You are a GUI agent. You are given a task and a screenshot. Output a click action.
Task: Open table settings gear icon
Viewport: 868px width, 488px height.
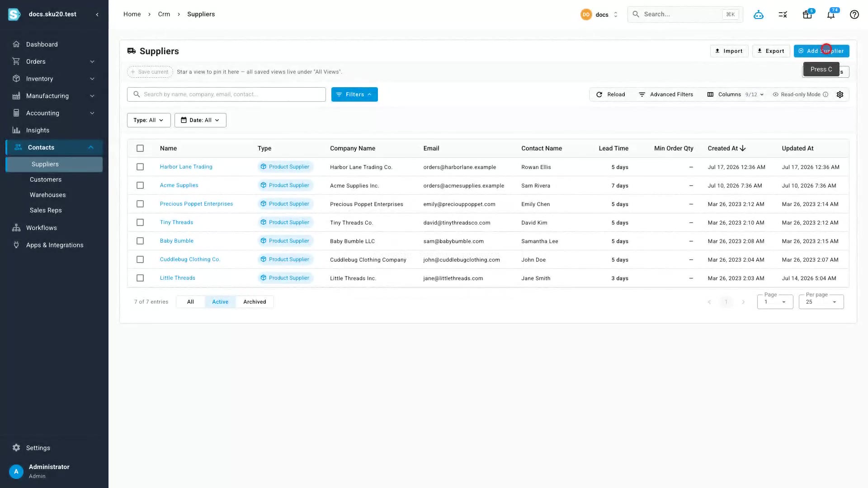[840, 94]
